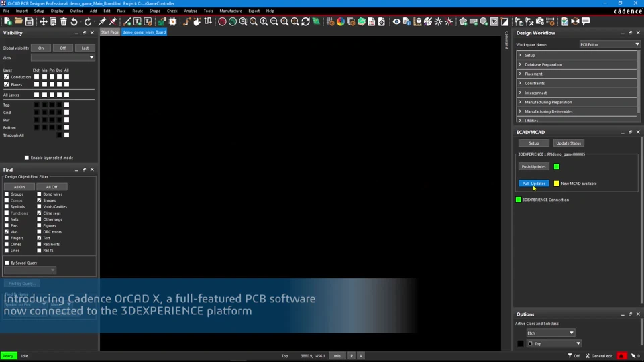Click the Delete trash icon

point(64,21)
